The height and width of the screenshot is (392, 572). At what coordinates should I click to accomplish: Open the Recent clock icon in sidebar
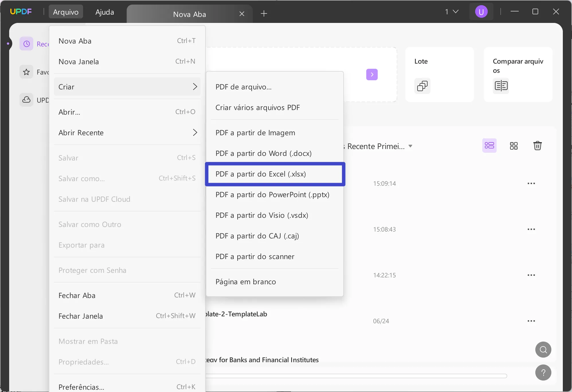click(26, 44)
